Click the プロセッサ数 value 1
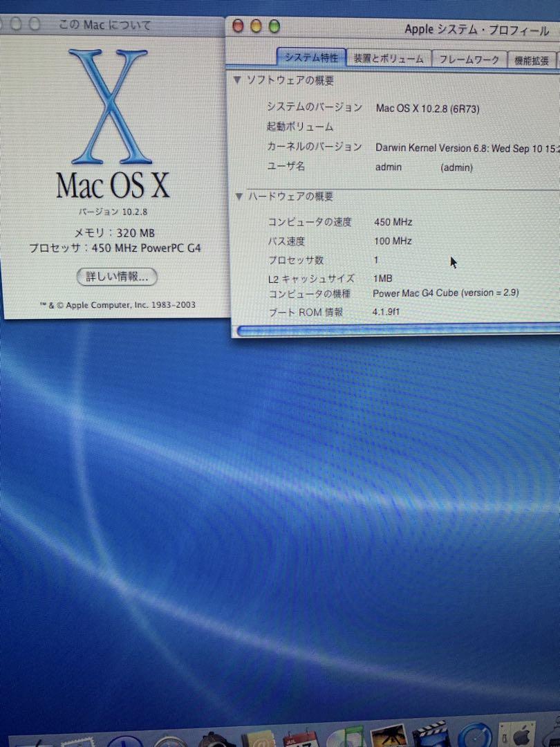Screen dimensions: 560x747 coord(376,260)
